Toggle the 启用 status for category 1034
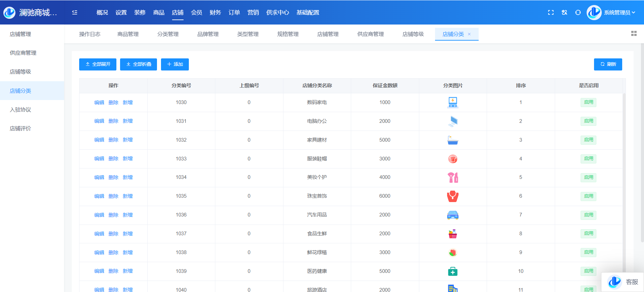 pos(588,177)
